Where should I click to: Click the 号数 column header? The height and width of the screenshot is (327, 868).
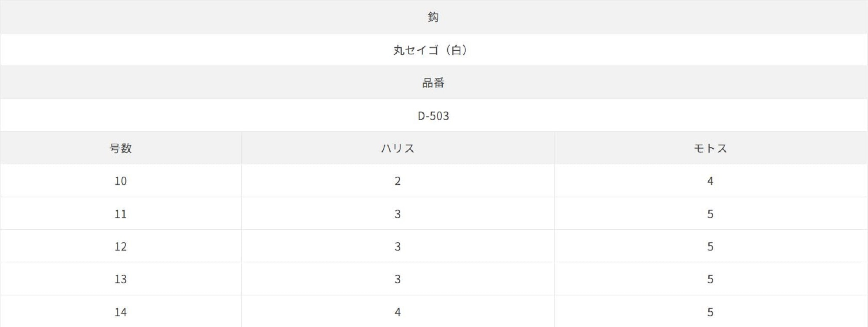click(x=121, y=149)
